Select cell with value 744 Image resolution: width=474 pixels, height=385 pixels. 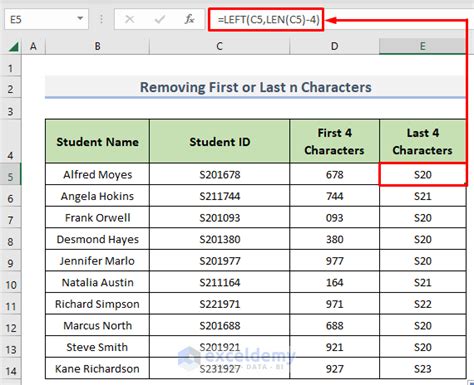point(335,196)
